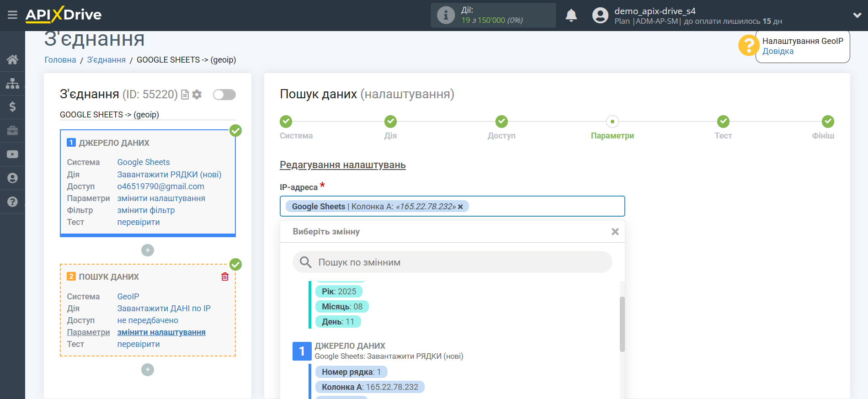Image resolution: width=868 pixels, height=399 pixels.
Task: Add step via plus below data source
Action: [x=148, y=250]
